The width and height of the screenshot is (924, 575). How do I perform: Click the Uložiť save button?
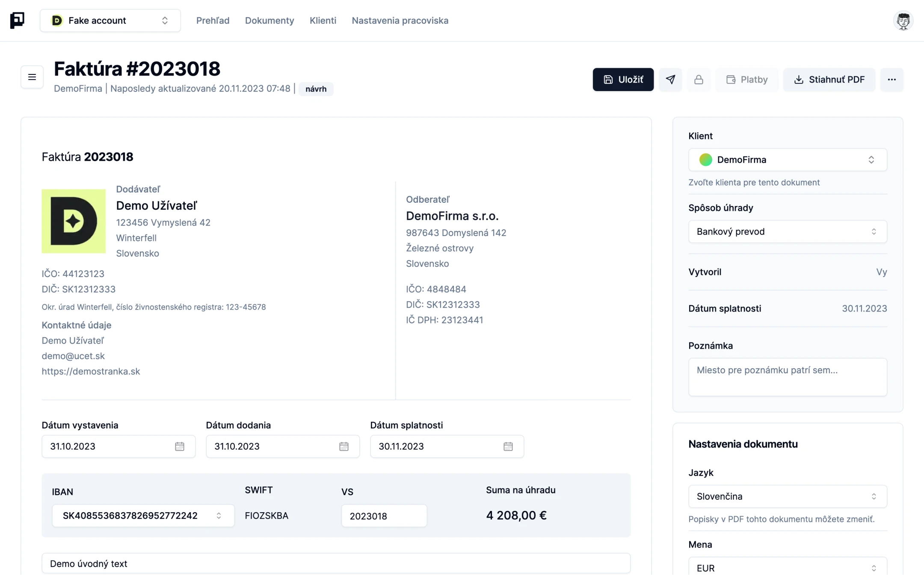tap(623, 80)
